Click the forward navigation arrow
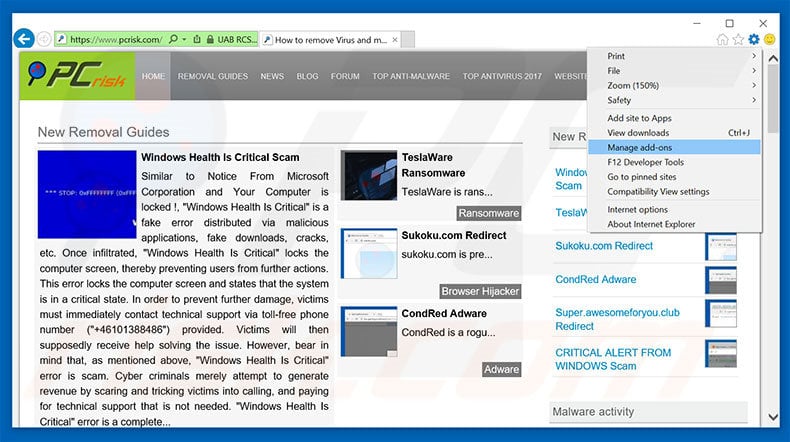This screenshot has width=790, height=442. 44,39
